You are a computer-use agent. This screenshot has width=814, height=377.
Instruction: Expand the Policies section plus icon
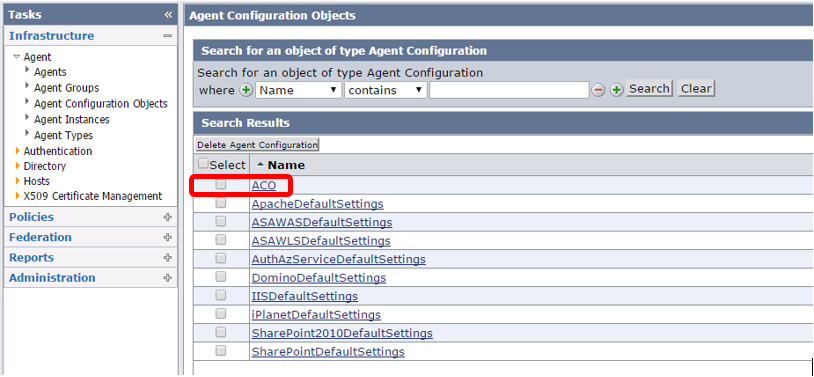pos(167,217)
